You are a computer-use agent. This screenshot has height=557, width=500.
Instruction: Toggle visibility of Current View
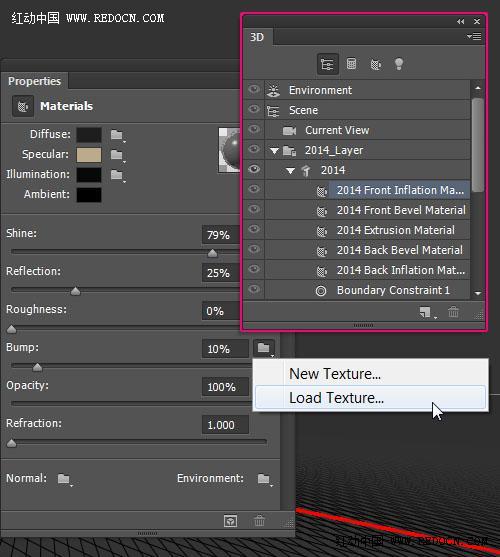click(x=254, y=129)
